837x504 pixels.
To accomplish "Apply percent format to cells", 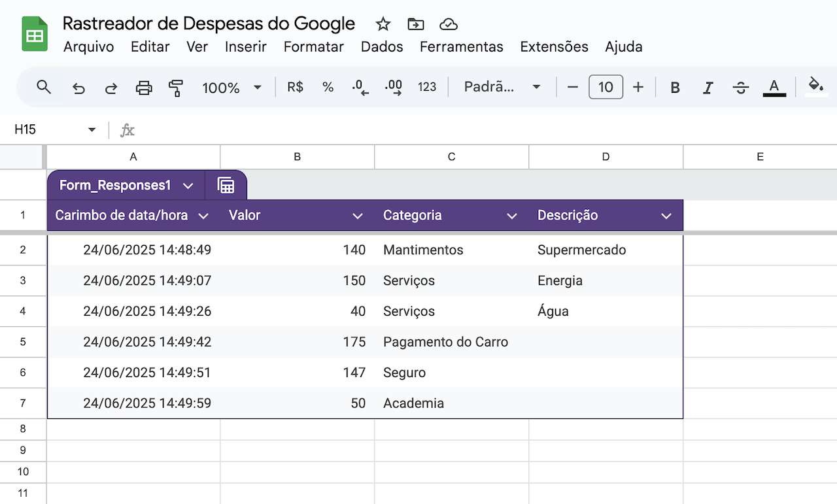I will point(328,87).
